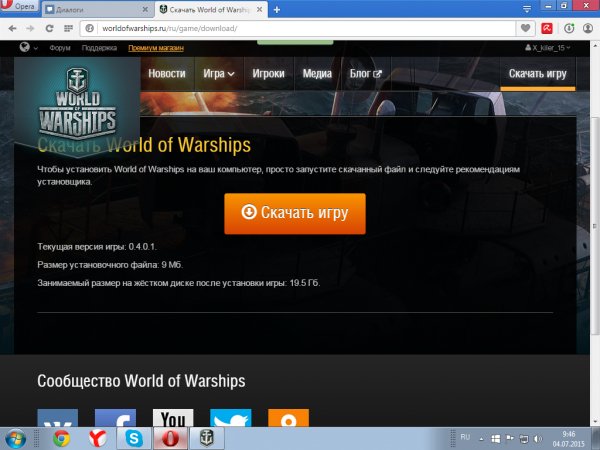Image resolution: width=600 pixels, height=450 pixels.
Task: Switch to the Диалоги tab
Action: 98,10
